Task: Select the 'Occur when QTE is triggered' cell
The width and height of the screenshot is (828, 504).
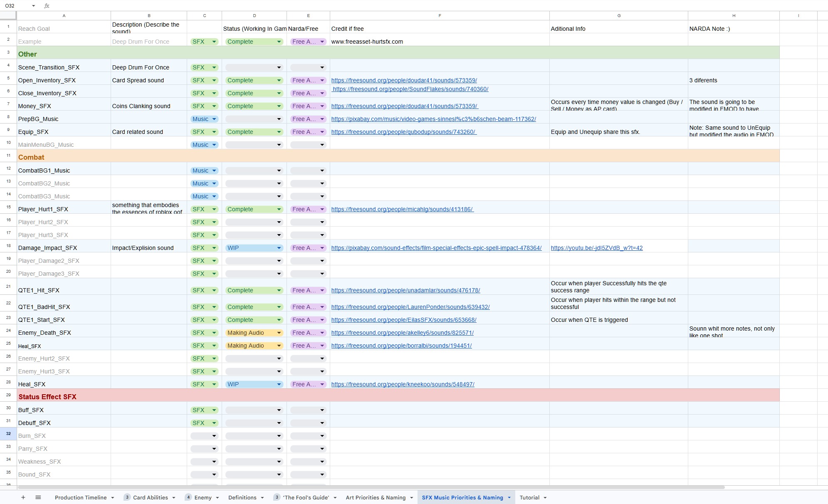Action: click(x=618, y=318)
